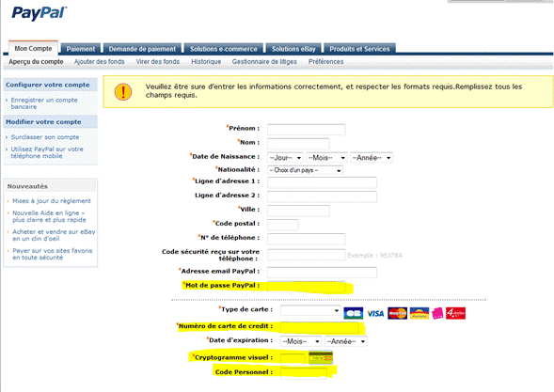Select the Mon Compte tab
This screenshot has width=554, height=392.
[x=33, y=48]
